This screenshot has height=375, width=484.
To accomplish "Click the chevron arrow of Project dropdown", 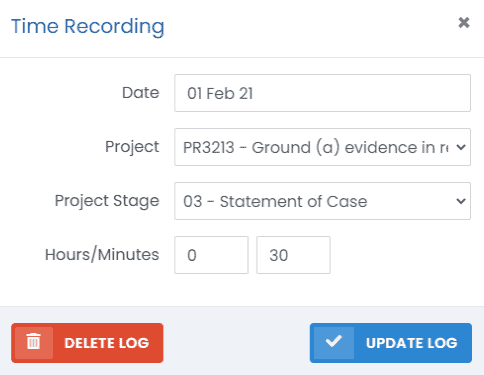I will (461, 147).
